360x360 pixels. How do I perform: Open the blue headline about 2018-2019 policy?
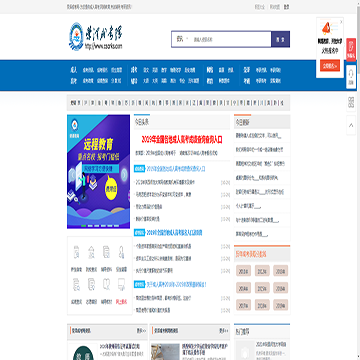pyautogui.click(x=176, y=285)
